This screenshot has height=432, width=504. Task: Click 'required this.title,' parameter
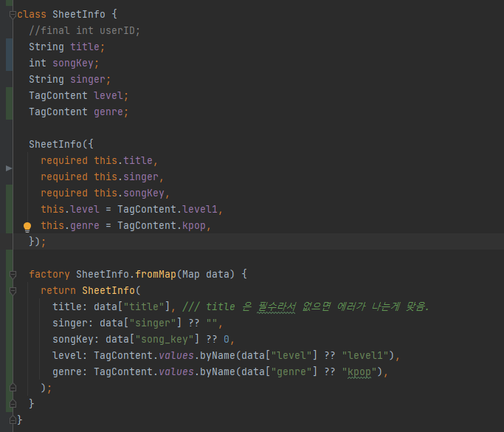tap(100, 160)
